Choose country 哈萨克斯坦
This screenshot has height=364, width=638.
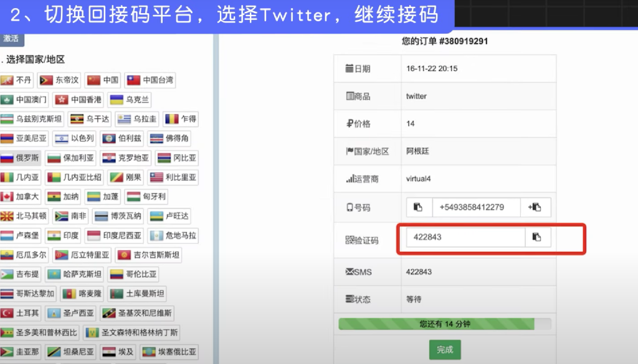coord(75,274)
